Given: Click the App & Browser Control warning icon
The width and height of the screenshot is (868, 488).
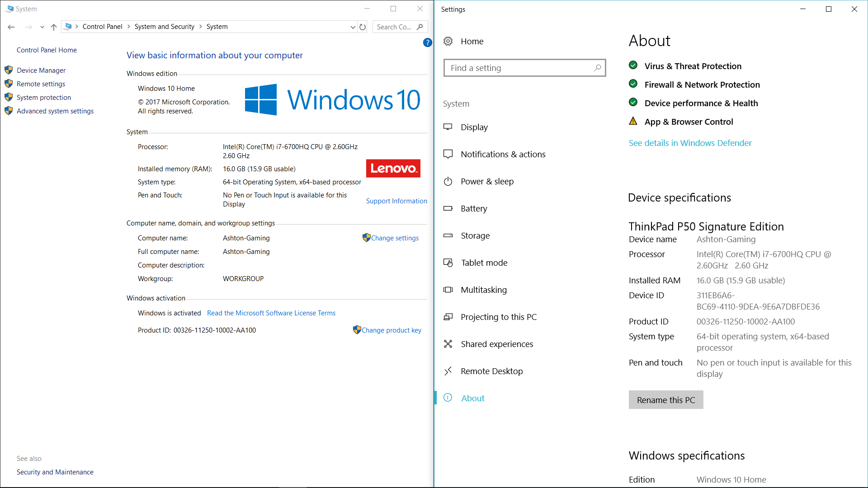Looking at the screenshot, I should [633, 121].
